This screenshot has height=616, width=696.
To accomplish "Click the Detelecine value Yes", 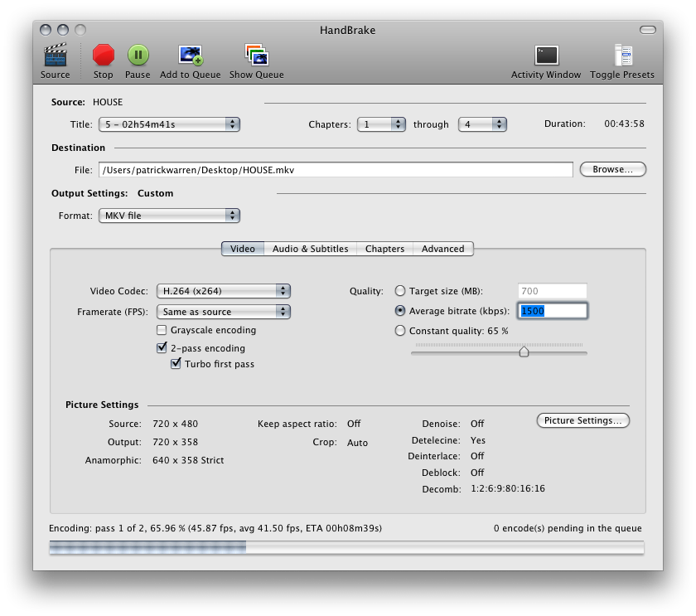I will coord(478,440).
